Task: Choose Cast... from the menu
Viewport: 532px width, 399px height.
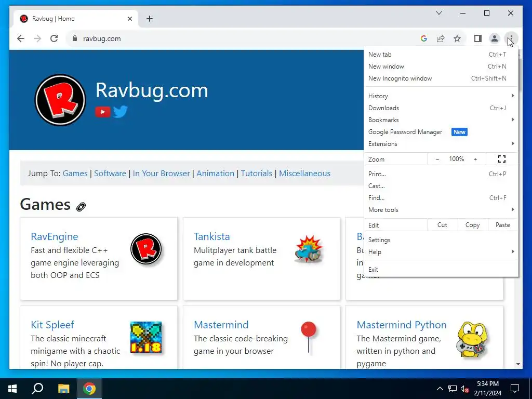Action: coord(441,185)
